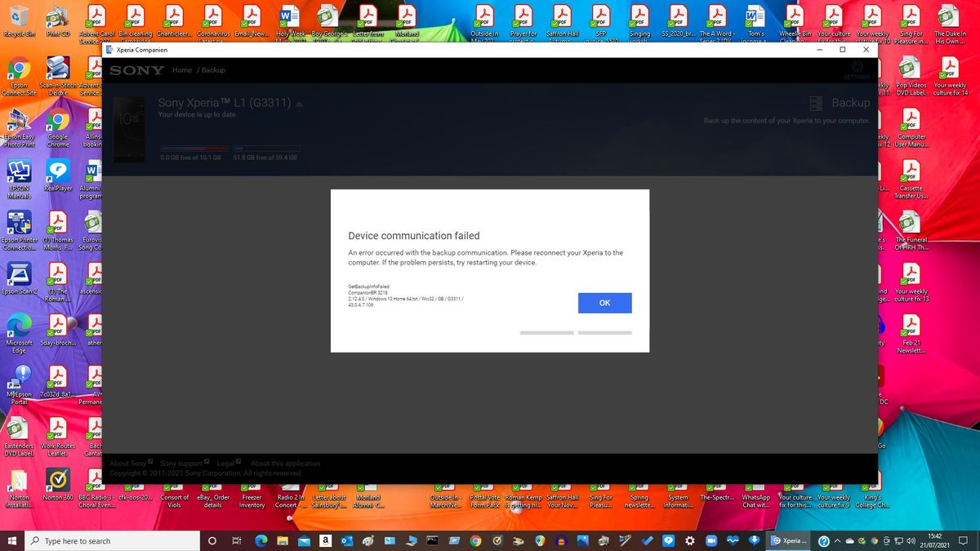Open the Sony support link
The image size is (980, 551).
coord(180,463)
